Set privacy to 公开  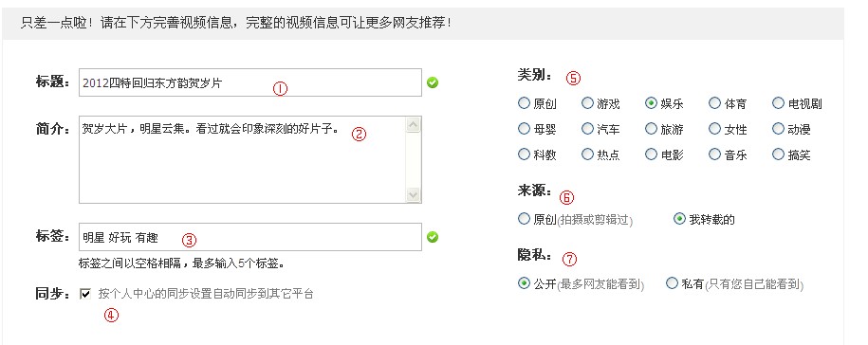pos(524,283)
